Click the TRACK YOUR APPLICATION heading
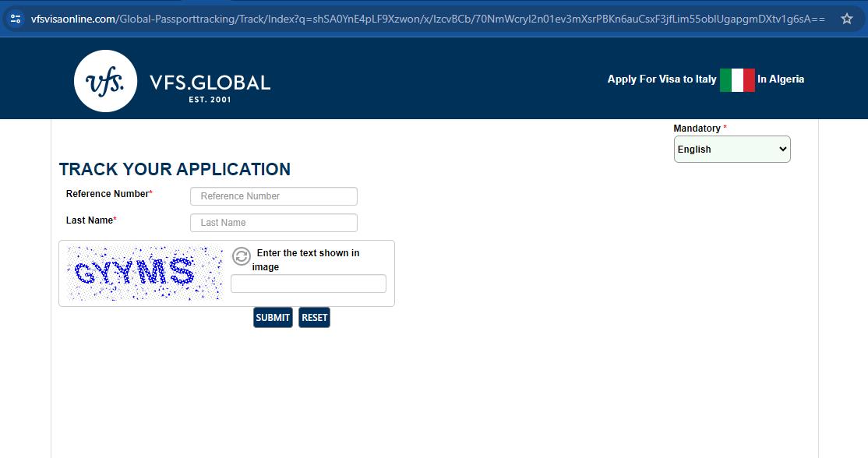The image size is (868, 458). [175, 169]
